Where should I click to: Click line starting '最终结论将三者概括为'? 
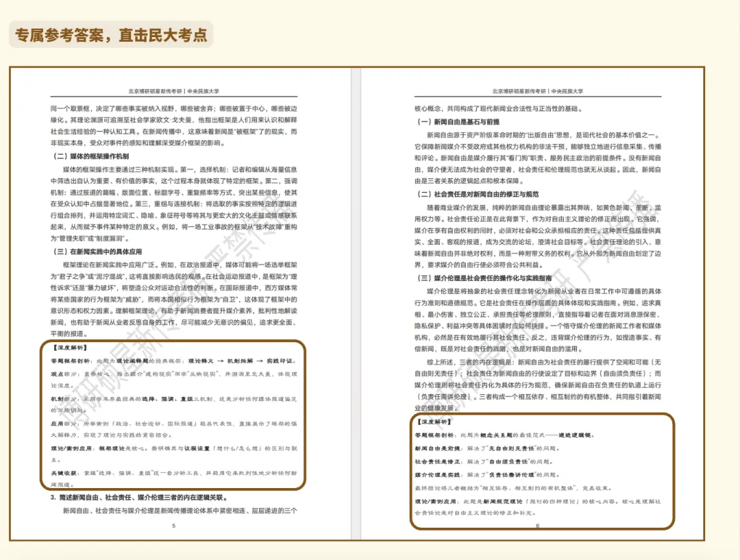pos(513,488)
